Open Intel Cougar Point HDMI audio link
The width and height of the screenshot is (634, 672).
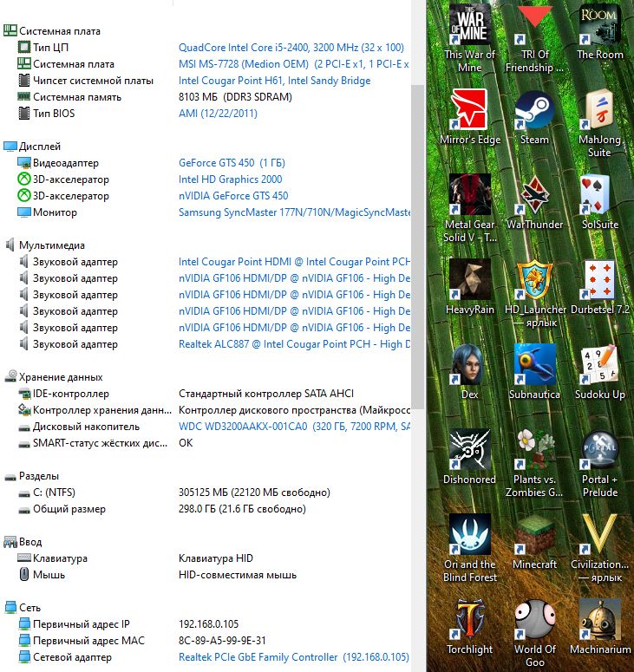[294, 262]
